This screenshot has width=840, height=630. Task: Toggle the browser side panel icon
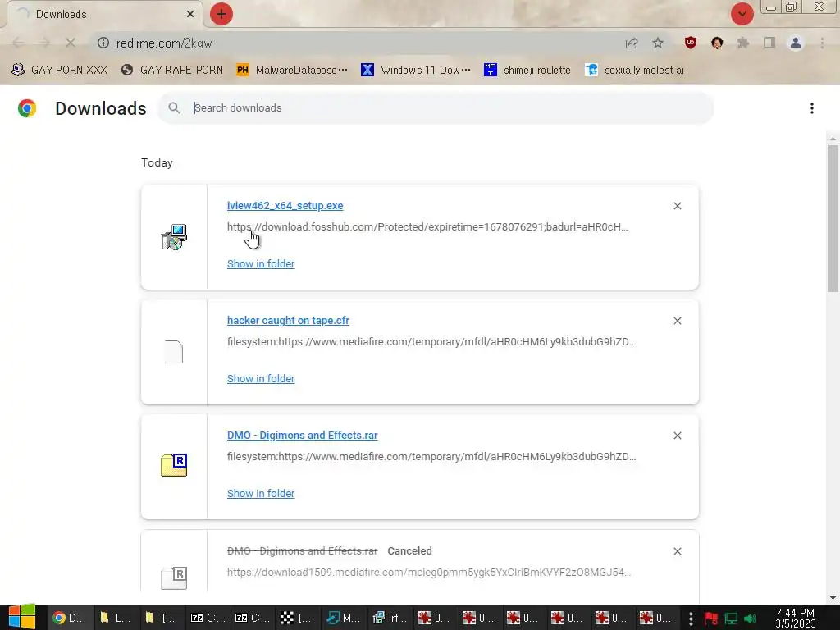(x=769, y=43)
